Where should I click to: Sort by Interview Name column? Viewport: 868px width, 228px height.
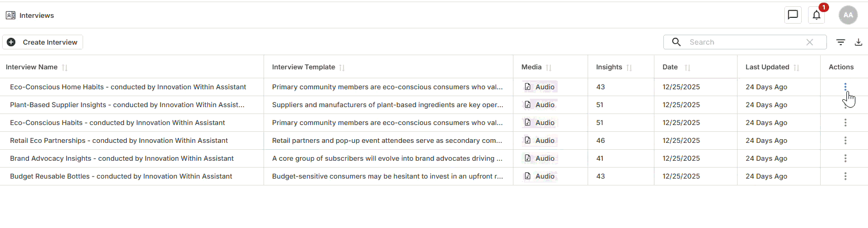click(65, 67)
